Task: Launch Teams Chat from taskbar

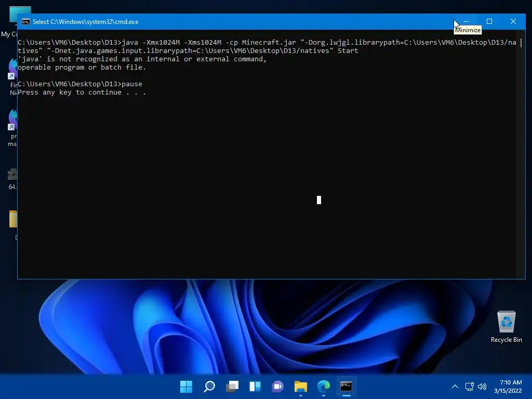Action: (277, 387)
